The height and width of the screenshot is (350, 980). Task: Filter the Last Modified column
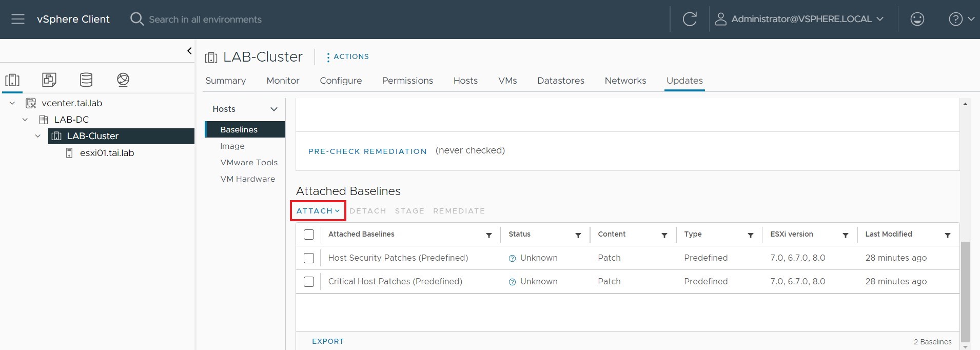click(948, 235)
